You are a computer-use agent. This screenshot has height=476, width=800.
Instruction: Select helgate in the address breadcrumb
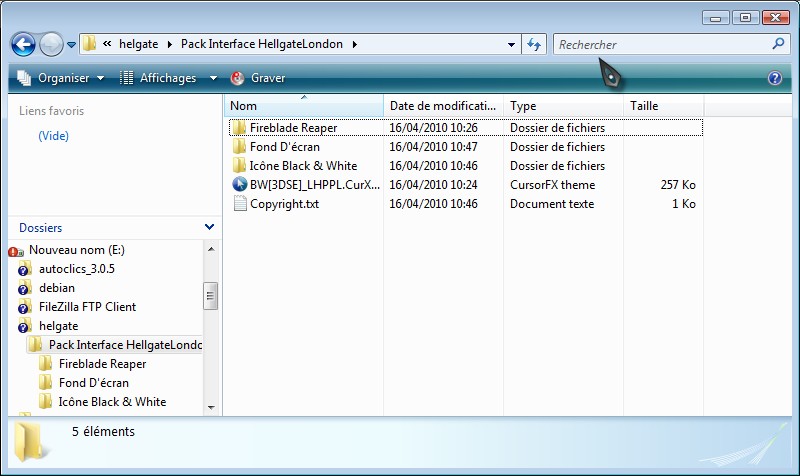coord(138,44)
